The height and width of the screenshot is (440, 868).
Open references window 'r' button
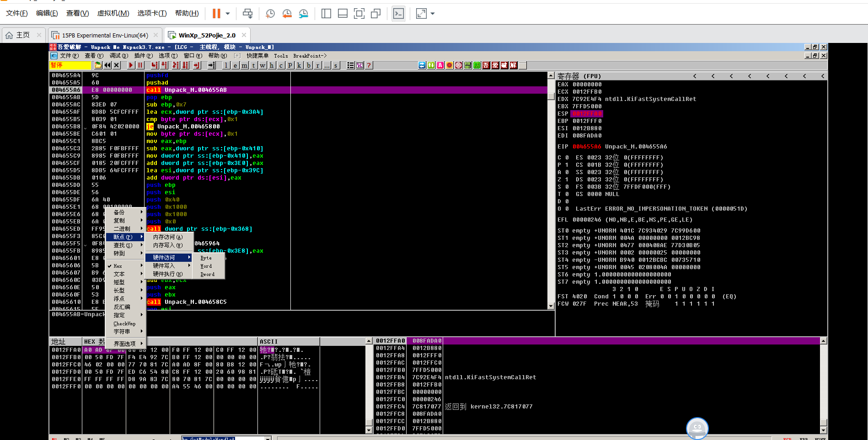(317, 65)
